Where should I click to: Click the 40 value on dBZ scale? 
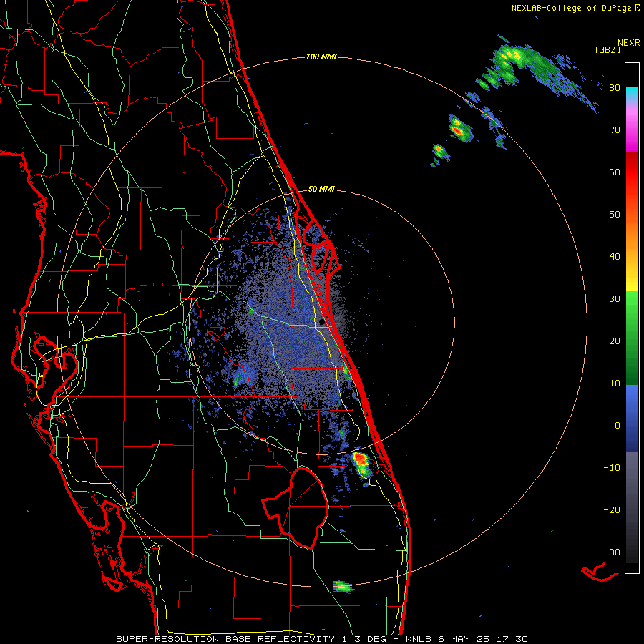click(x=615, y=257)
